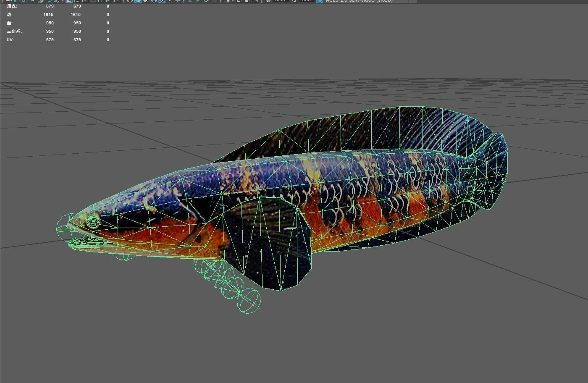The image size is (588, 383).
Task: Click the UV label in the heads-up display
Action: [x=10, y=39]
